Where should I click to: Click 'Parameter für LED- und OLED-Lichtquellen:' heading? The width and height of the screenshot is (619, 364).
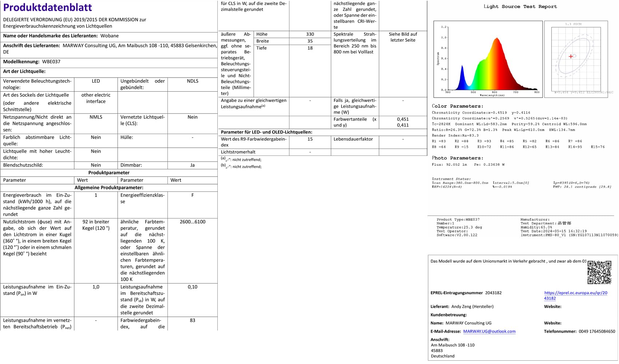[x=267, y=132]
